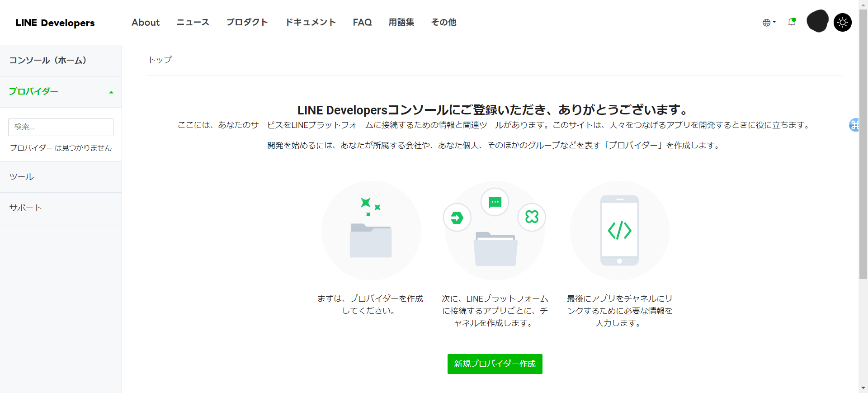
Task: Open the About menu
Action: click(146, 22)
